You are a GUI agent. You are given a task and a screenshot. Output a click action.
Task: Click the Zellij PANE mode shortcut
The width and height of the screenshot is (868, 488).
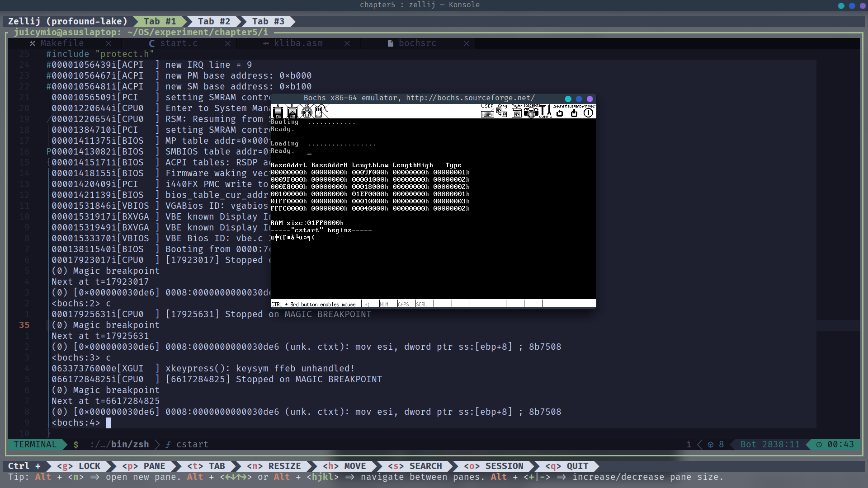[144, 466]
